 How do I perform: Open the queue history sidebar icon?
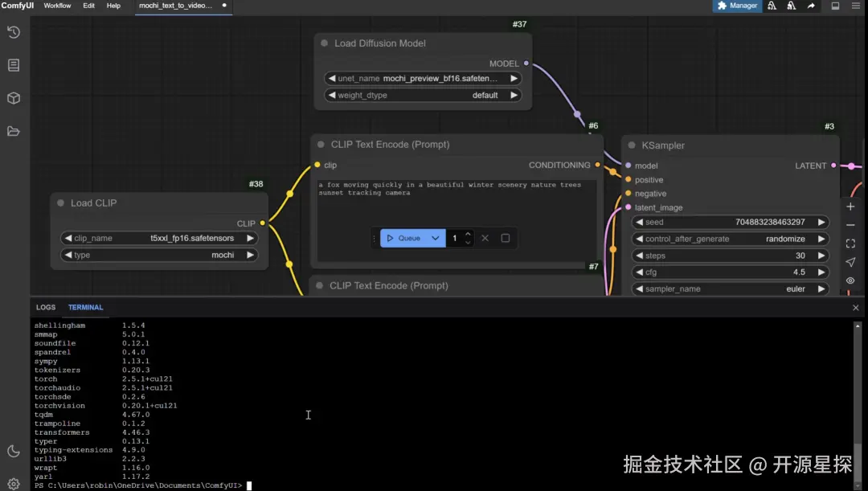pos(14,32)
